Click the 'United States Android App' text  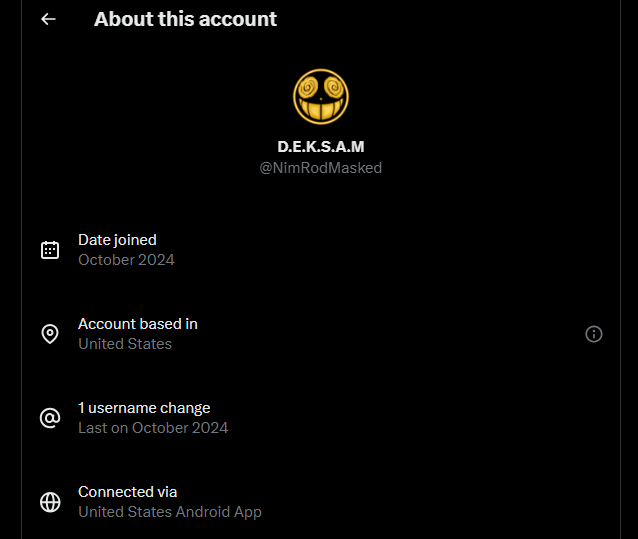[x=170, y=512]
